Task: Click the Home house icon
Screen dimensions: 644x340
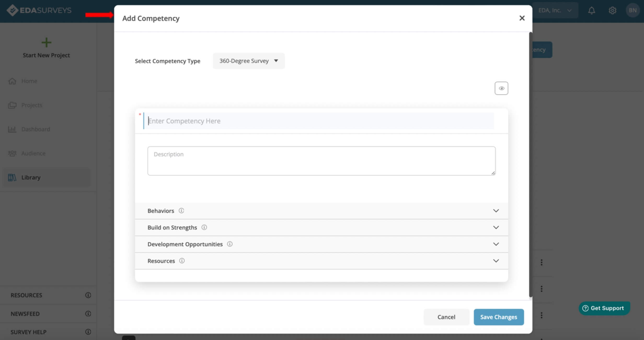Action: click(12, 81)
